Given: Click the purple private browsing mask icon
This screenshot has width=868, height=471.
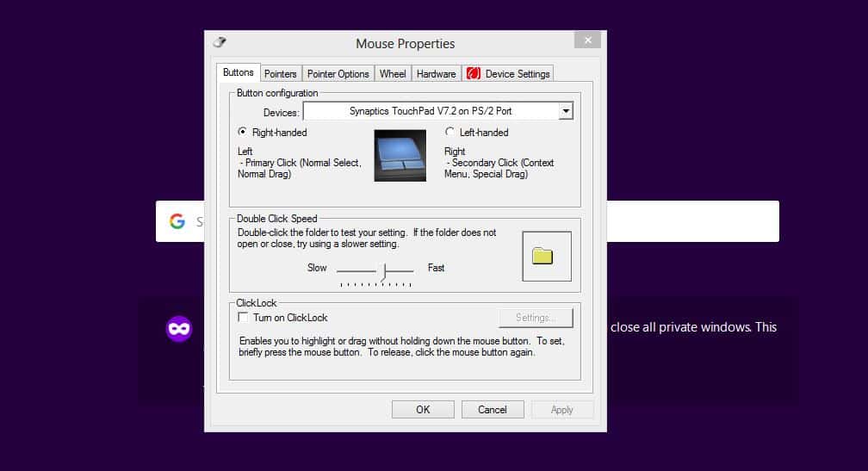Looking at the screenshot, I should [x=179, y=328].
